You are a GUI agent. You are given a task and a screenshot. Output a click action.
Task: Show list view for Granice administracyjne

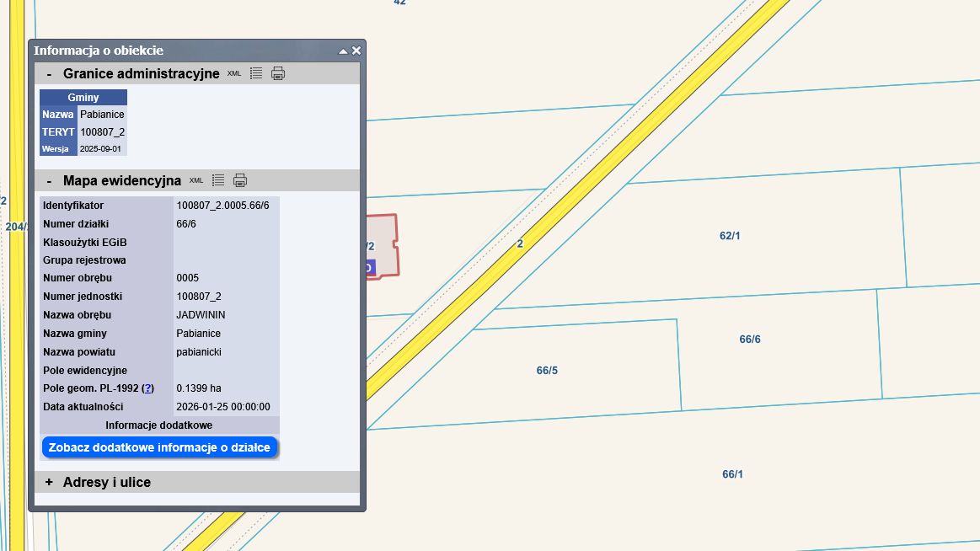pyautogui.click(x=256, y=73)
